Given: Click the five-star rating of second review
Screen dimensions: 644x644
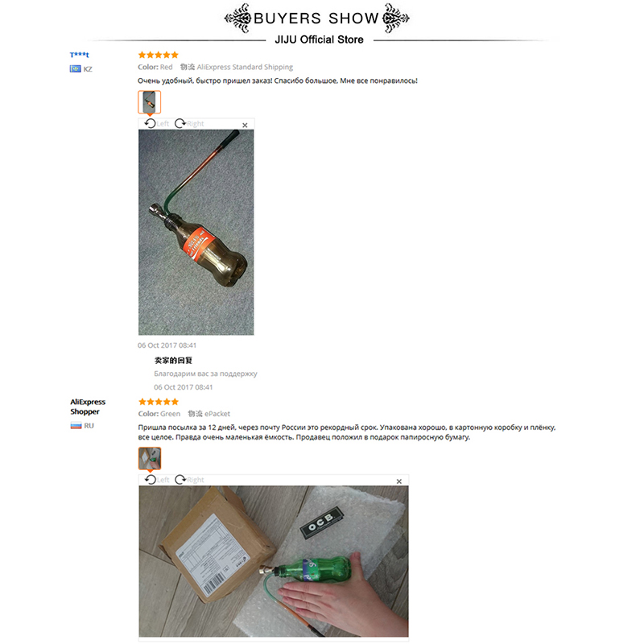Looking at the screenshot, I should tap(159, 402).
